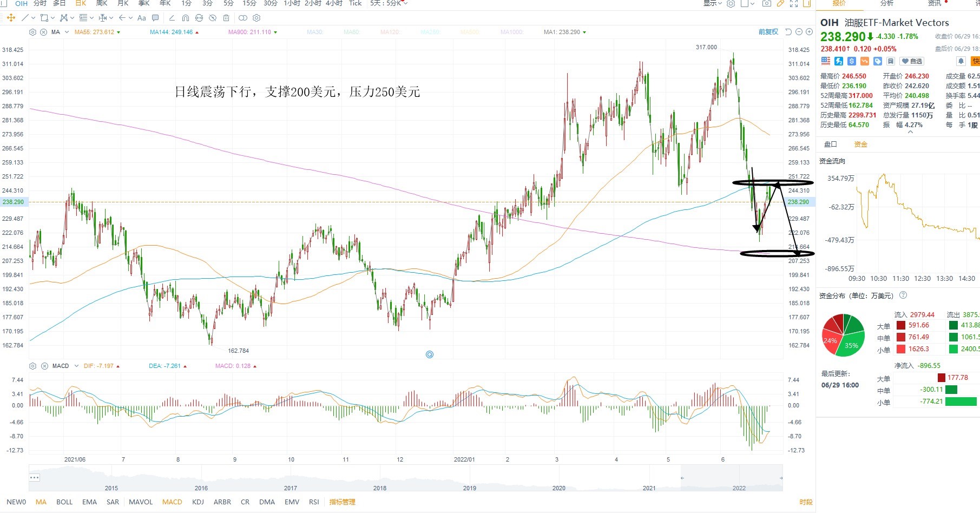Zoom in chart with plus circle

click(x=809, y=32)
